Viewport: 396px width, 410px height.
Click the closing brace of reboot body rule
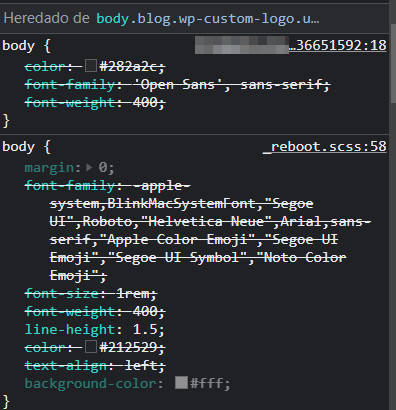6,401
